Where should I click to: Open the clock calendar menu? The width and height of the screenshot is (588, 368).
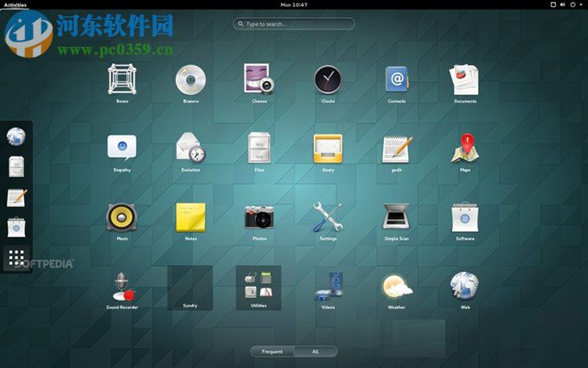[294, 5]
